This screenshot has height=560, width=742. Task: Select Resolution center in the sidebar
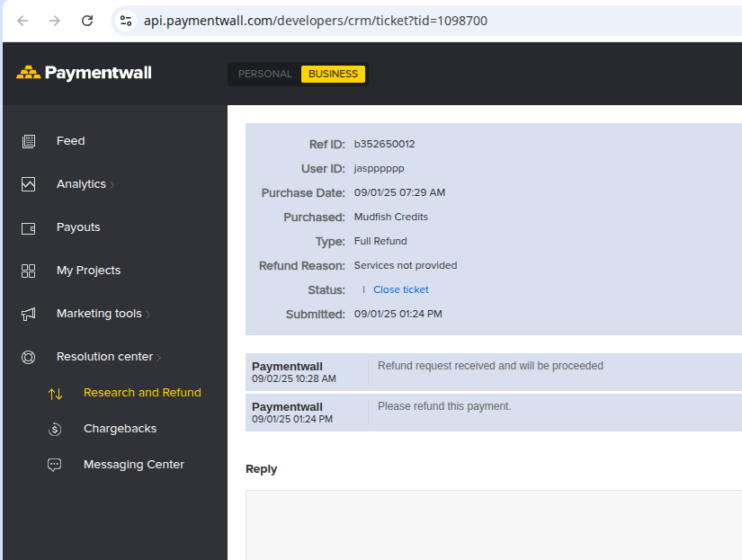click(105, 357)
